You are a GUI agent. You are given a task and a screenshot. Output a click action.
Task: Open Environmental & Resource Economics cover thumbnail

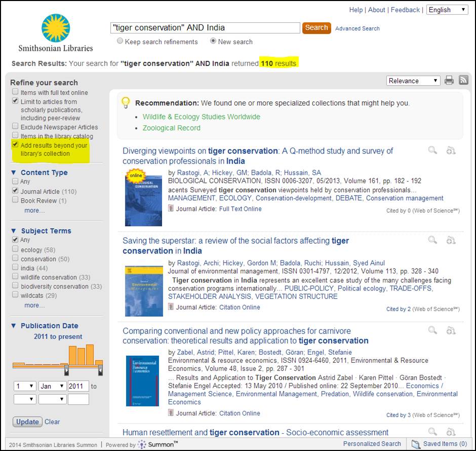tap(142, 381)
